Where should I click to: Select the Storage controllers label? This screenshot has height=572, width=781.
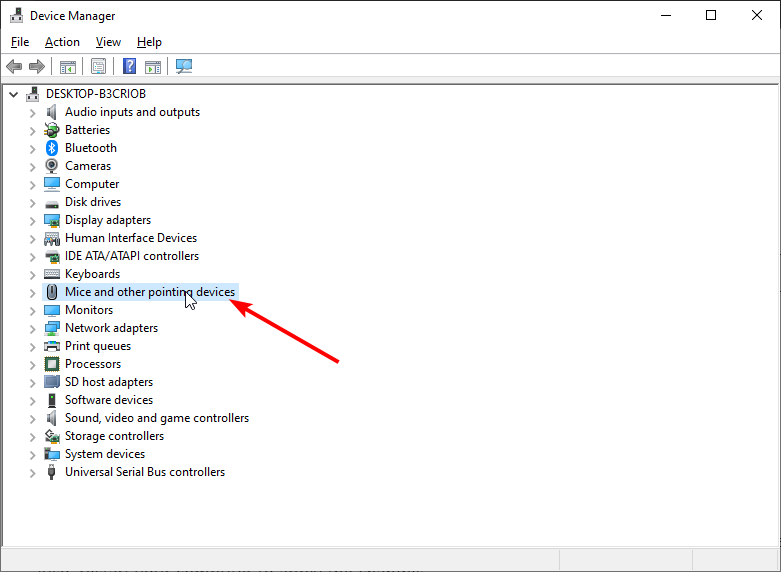115,436
